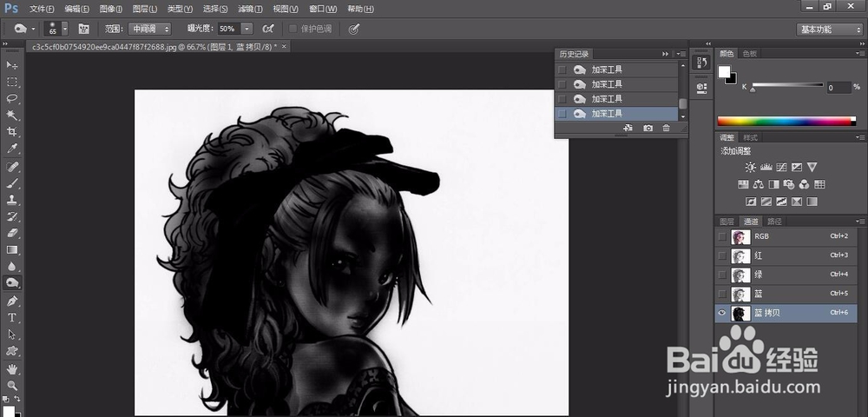The height and width of the screenshot is (417, 868).
Task: Select the Gradient tool
Action: (x=11, y=249)
